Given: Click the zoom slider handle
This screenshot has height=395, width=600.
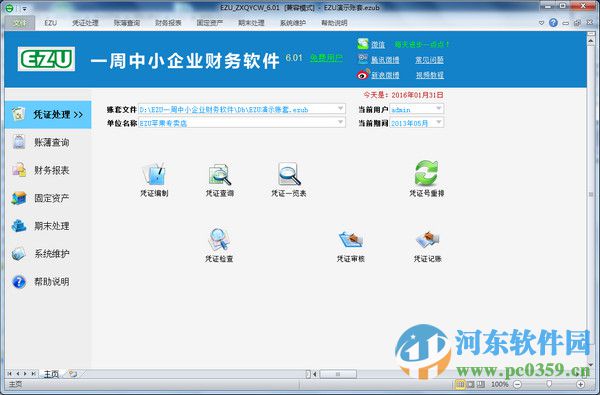Looking at the screenshot, I should (549, 384).
